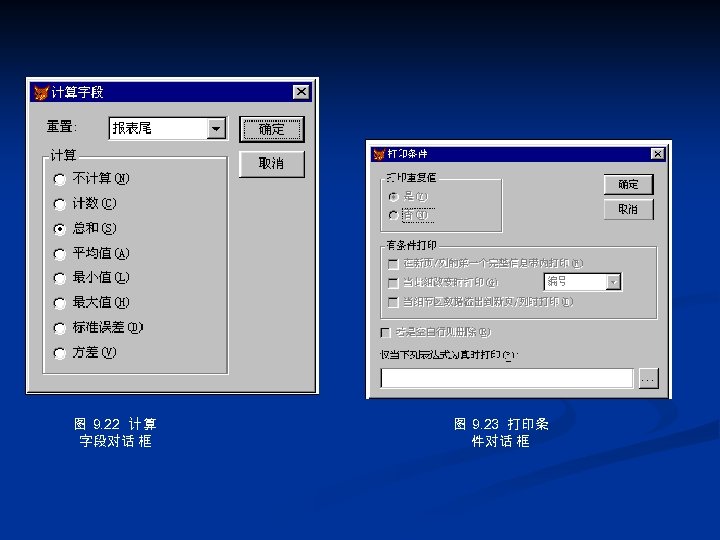The height and width of the screenshot is (540, 720).
Task: Click the 图 9.22 caption text
Action: click(x=115, y=432)
